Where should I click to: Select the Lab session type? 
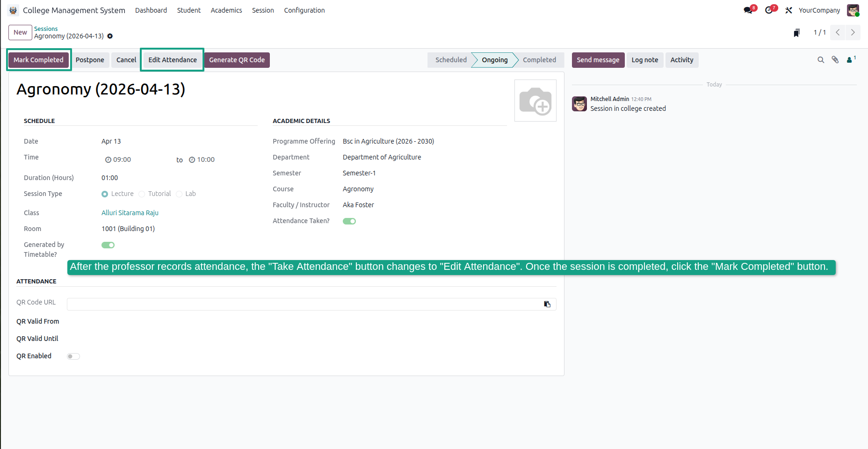(179, 194)
